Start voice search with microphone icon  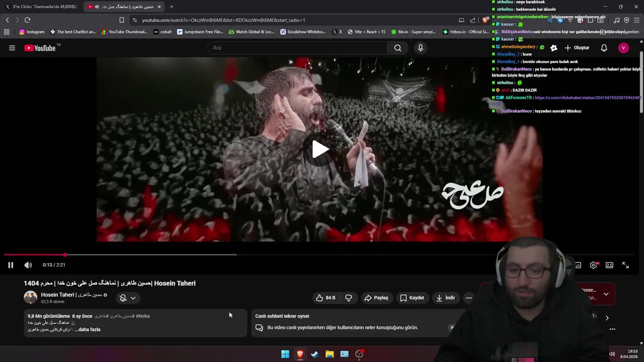tap(421, 48)
